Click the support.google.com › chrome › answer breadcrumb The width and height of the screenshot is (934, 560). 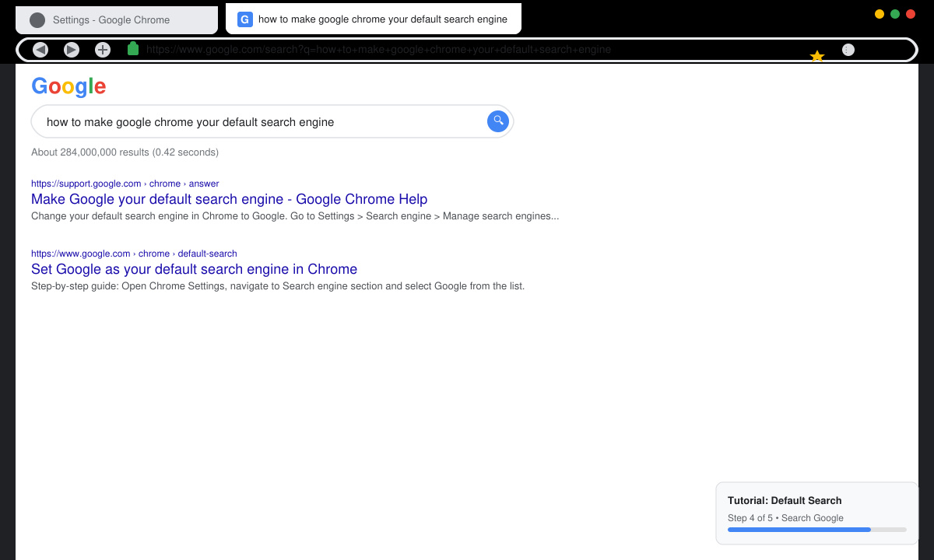[x=125, y=184]
